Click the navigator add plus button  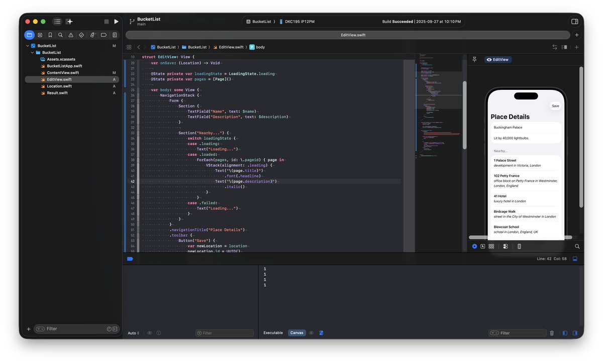point(28,329)
